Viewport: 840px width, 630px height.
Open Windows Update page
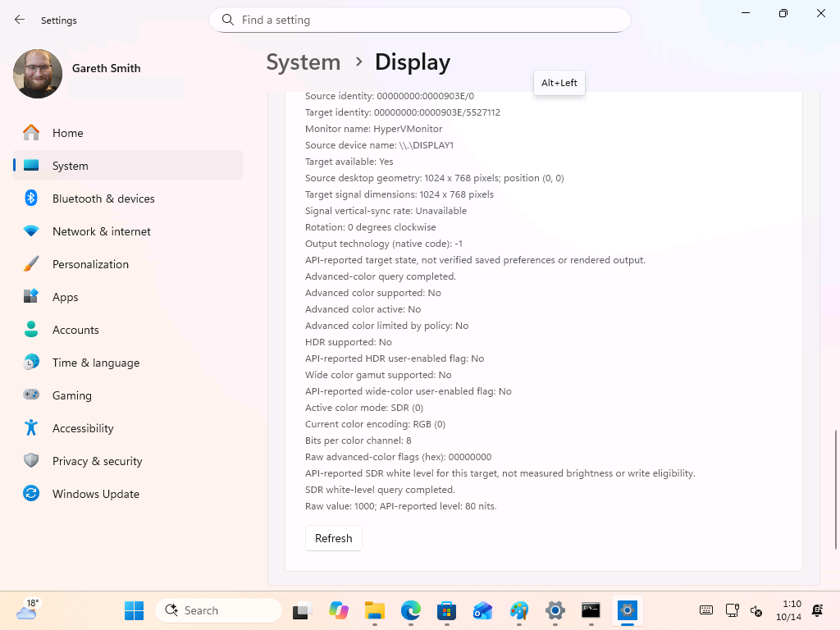point(127,494)
